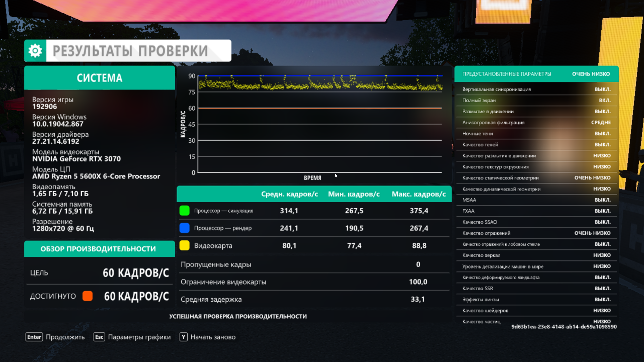Change Анизотропная фильтрация value Средне
This screenshot has height=362, width=644.
point(601,122)
